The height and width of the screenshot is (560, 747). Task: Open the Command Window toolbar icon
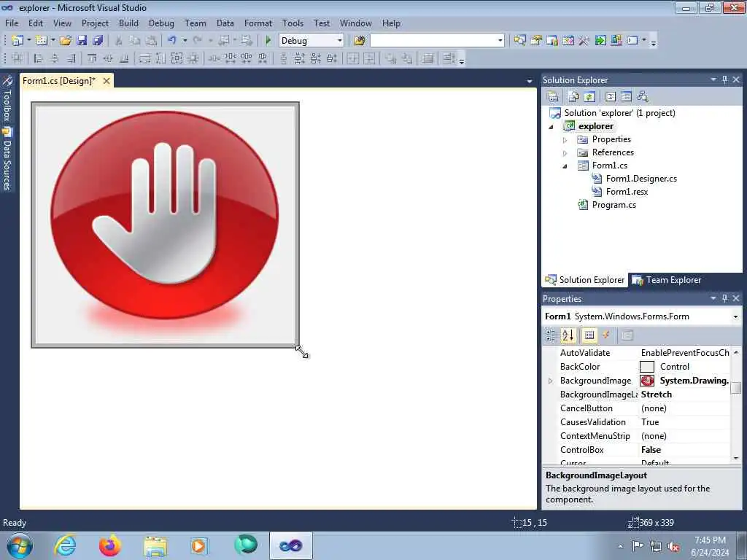(632, 41)
